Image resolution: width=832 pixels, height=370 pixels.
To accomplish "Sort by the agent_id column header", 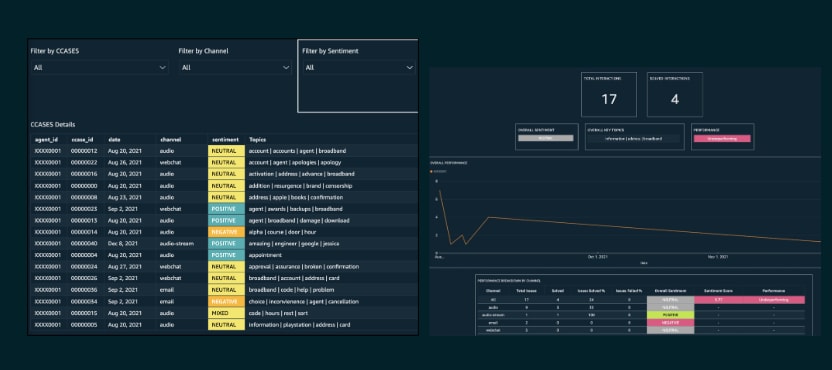I will coord(46,140).
